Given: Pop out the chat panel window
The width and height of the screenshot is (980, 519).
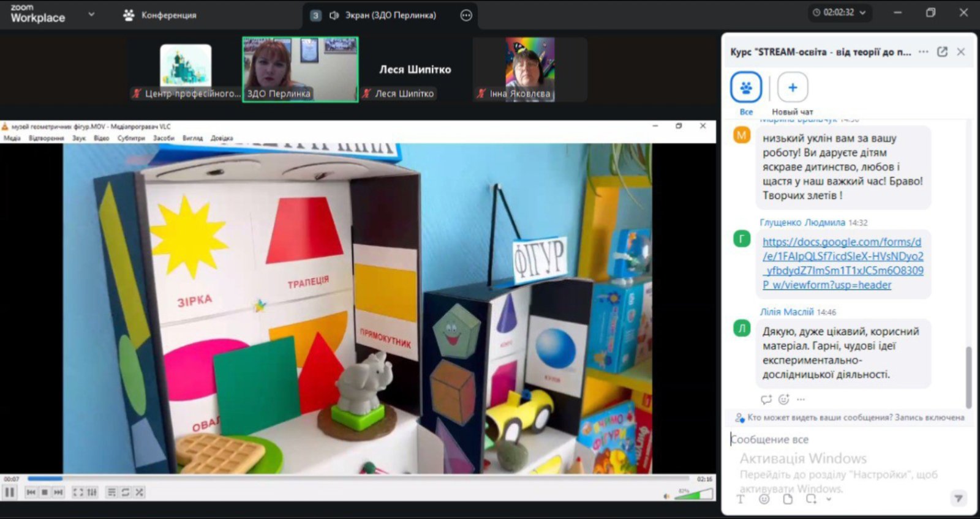Looking at the screenshot, I should [942, 52].
